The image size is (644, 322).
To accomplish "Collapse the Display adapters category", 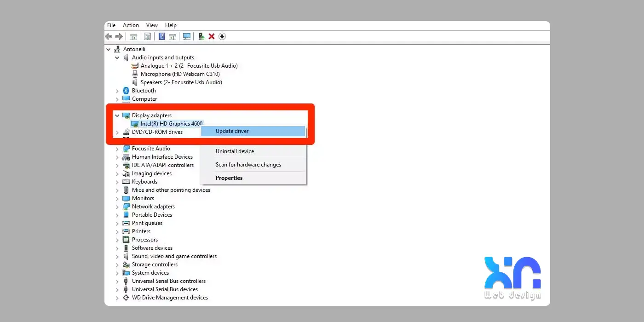I will (117, 115).
